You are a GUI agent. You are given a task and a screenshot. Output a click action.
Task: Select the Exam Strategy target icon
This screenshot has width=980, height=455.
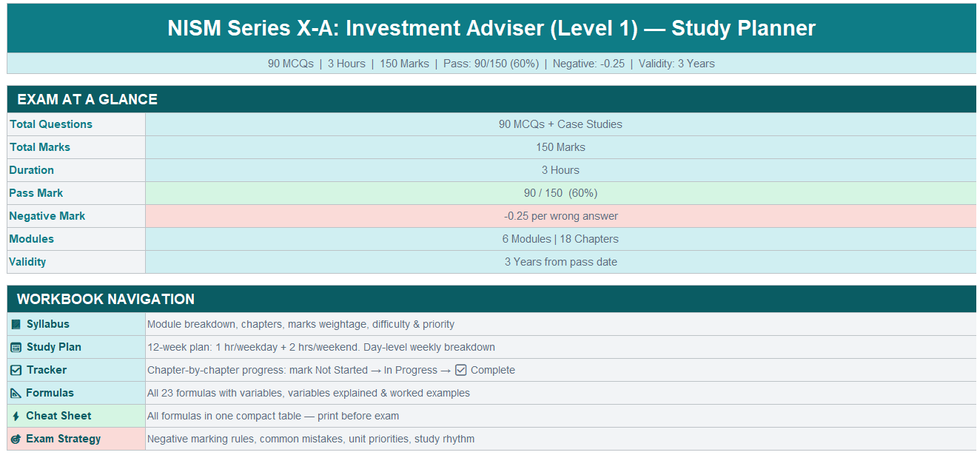click(x=15, y=438)
